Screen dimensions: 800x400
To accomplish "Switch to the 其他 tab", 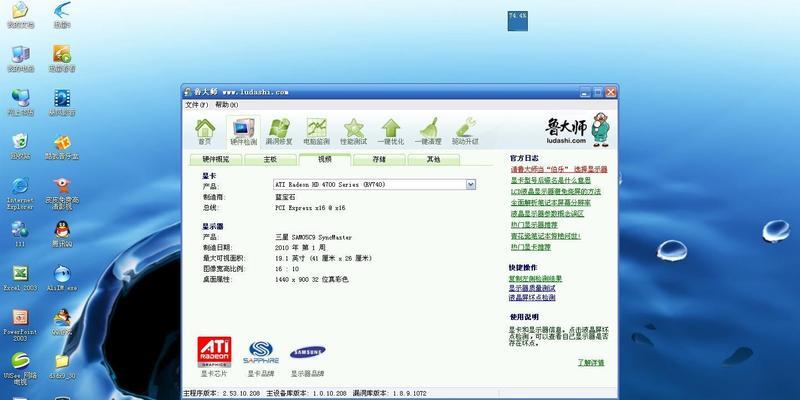I will 434,160.
